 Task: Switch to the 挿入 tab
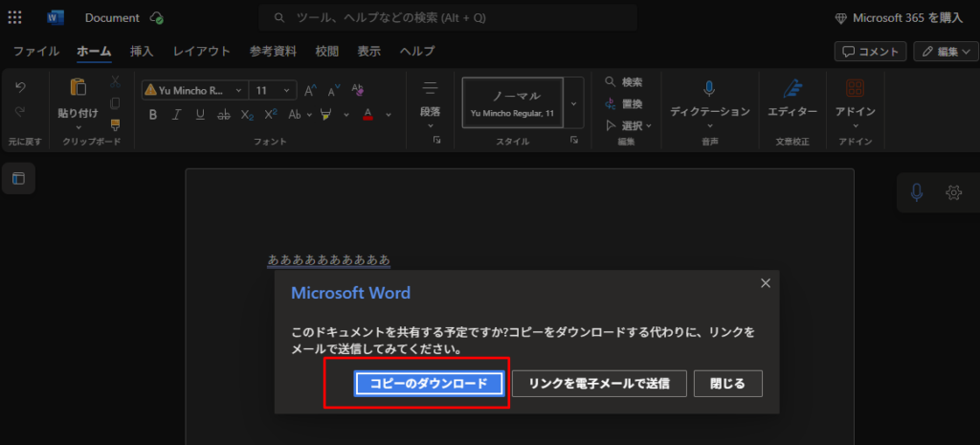(142, 52)
